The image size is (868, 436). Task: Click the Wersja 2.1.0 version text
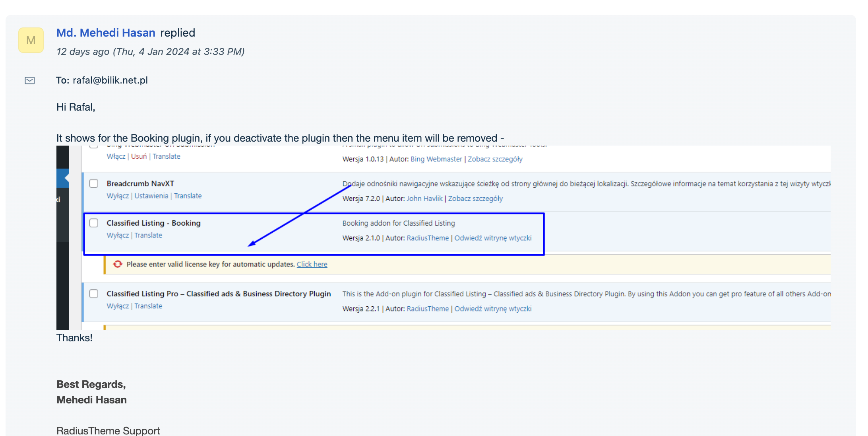(x=361, y=238)
